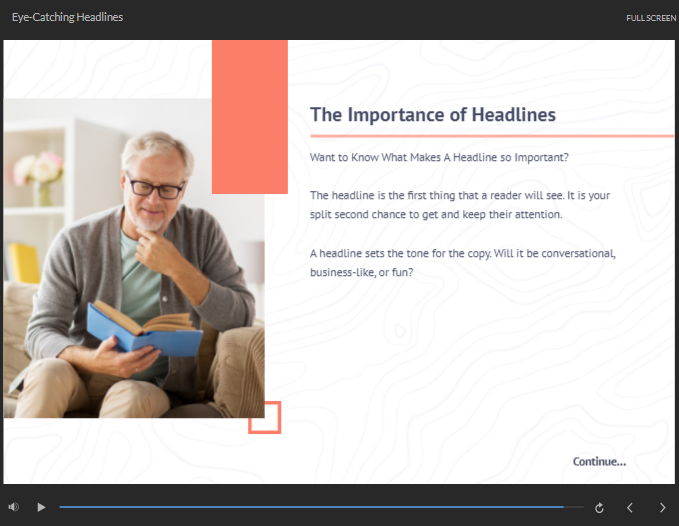Play the slide using the play button
Screen dimensions: 679x526
point(41,507)
